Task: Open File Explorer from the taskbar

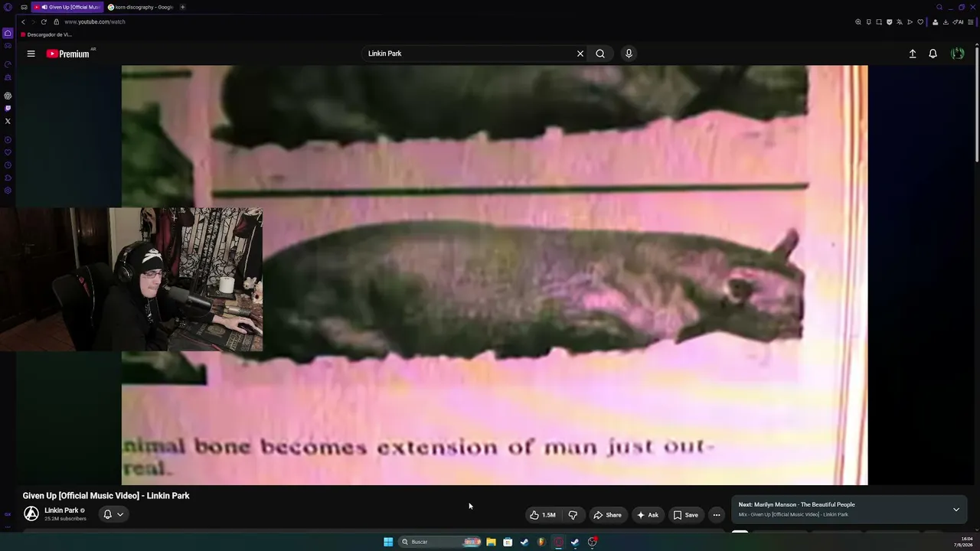Action: (491, 542)
